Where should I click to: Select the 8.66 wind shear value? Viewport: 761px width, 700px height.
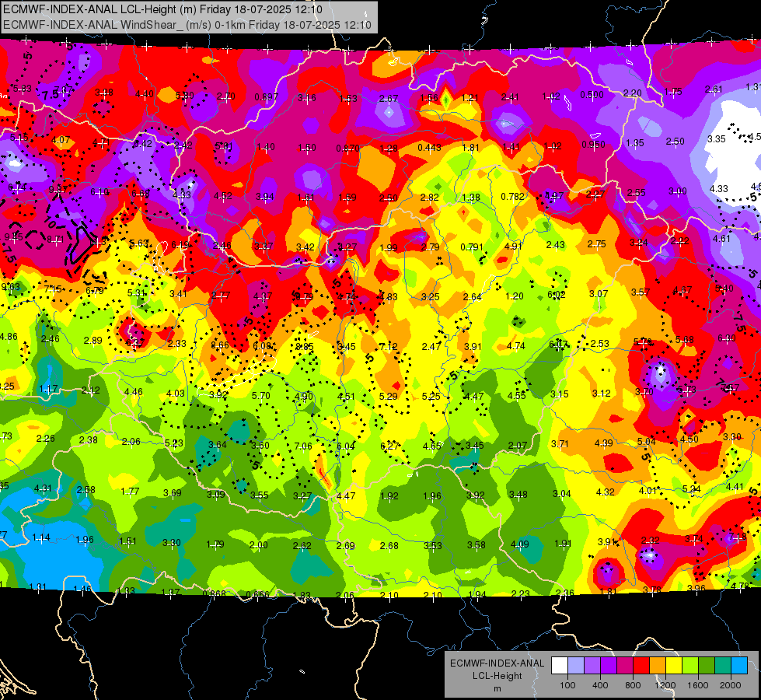(220, 345)
